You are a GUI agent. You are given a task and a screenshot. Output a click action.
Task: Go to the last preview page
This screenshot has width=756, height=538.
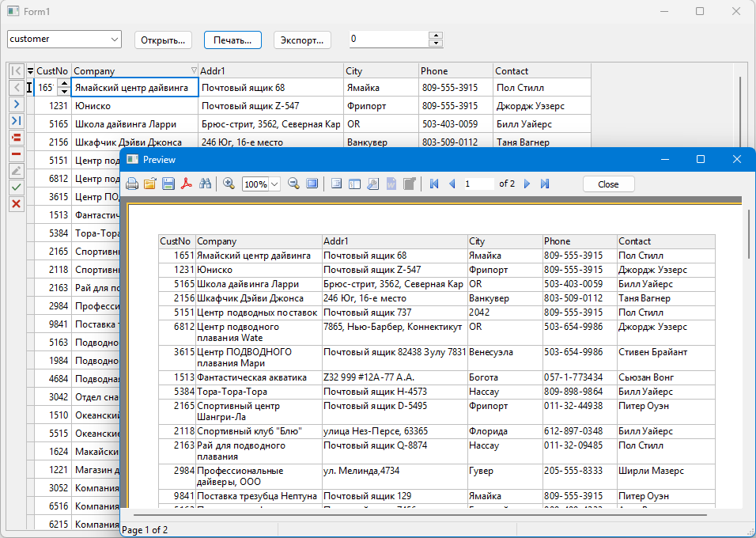click(x=545, y=184)
